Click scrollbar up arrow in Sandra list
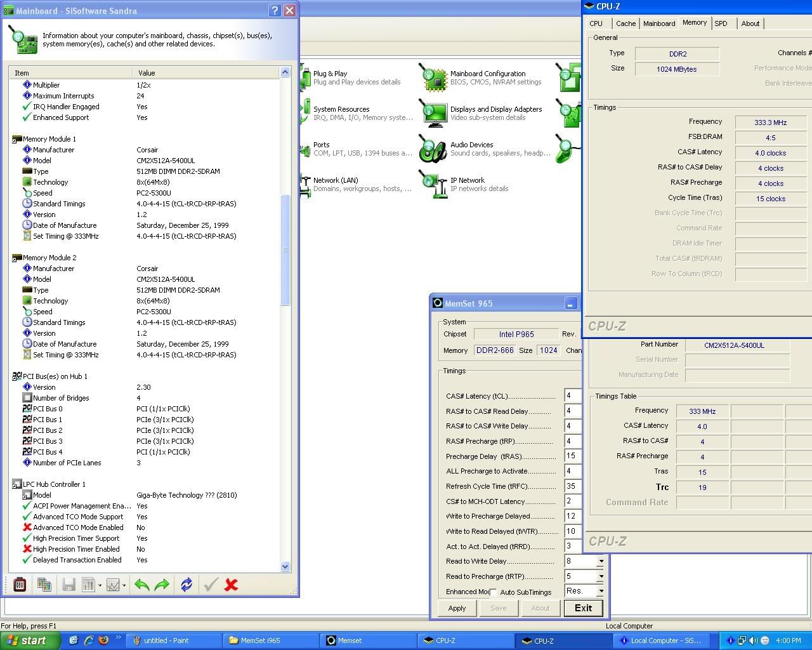This screenshot has height=650, width=812. click(x=285, y=72)
